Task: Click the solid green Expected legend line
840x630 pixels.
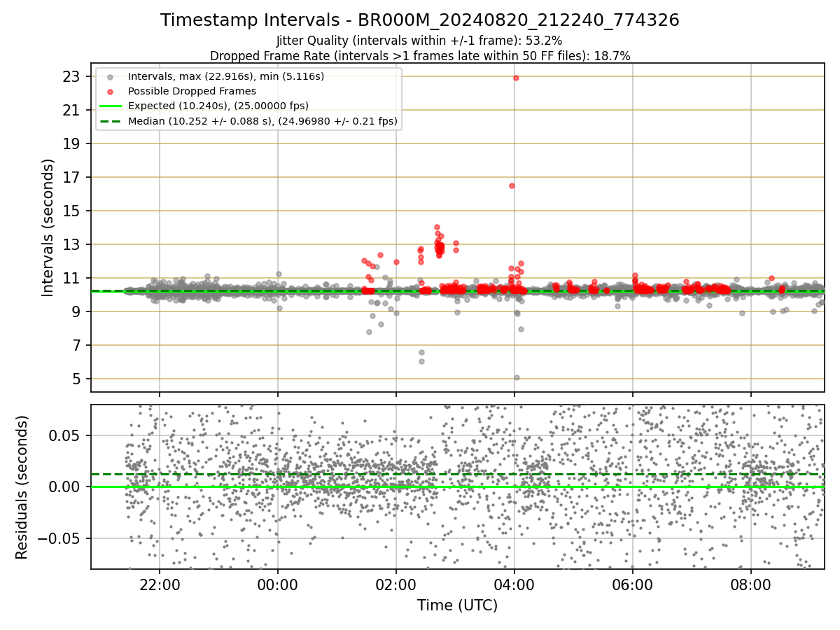Action: 110,106
